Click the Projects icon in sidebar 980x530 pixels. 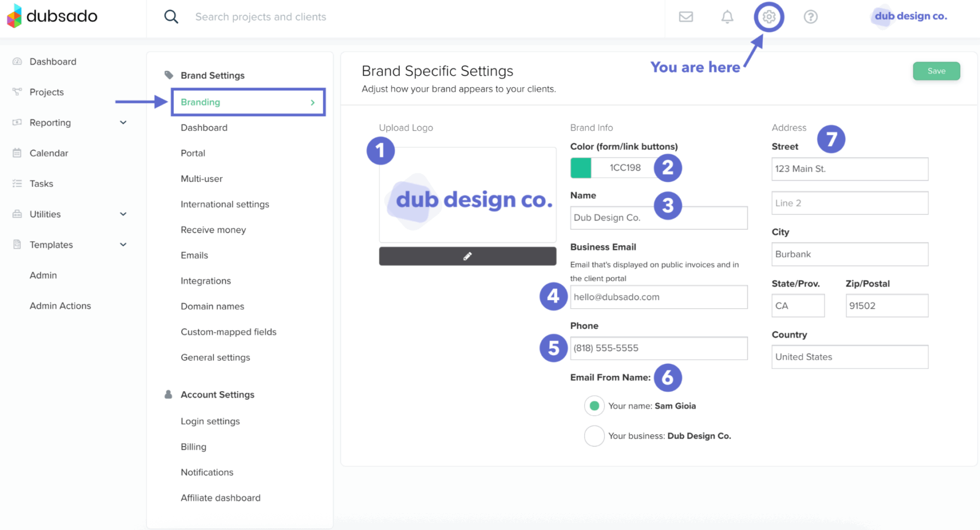(x=17, y=92)
